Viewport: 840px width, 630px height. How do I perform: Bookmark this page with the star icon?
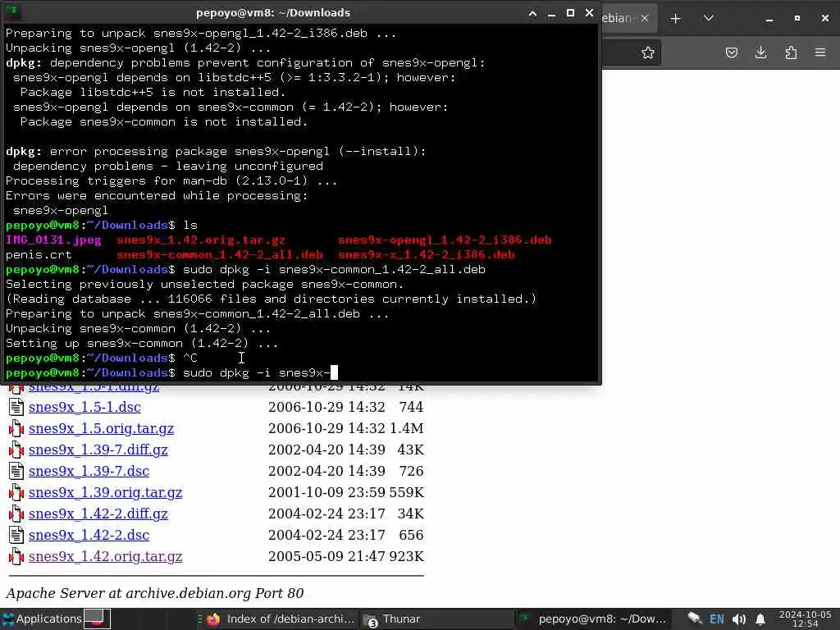coord(648,52)
